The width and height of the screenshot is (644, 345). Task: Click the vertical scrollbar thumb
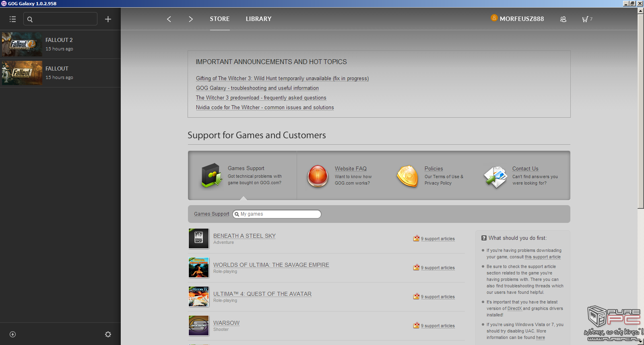pyautogui.click(x=640, y=111)
